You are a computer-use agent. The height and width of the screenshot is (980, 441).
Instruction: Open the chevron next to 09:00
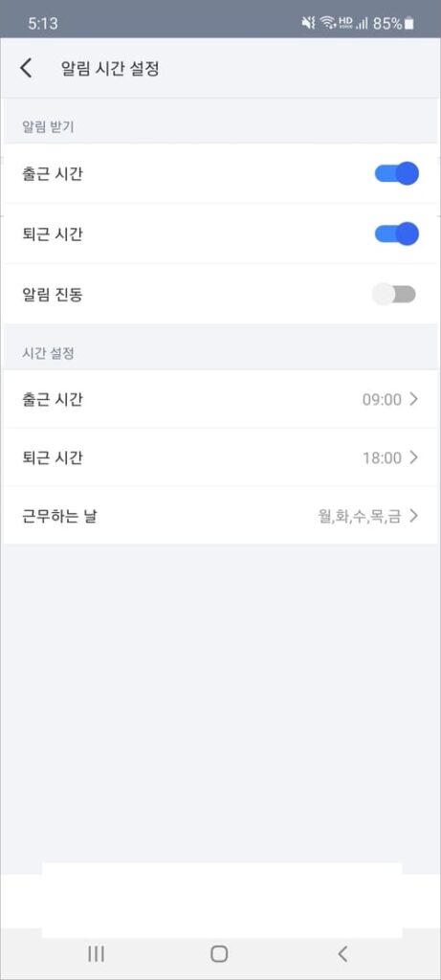(x=413, y=399)
